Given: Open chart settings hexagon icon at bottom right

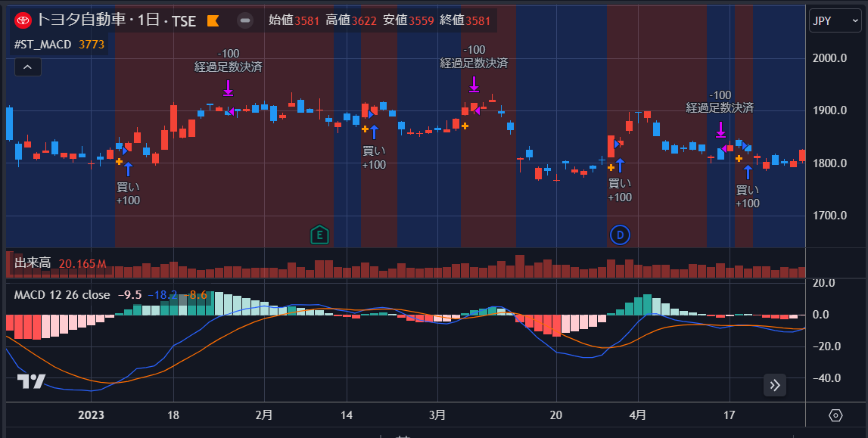Looking at the screenshot, I should pyautogui.click(x=835, y=415).
